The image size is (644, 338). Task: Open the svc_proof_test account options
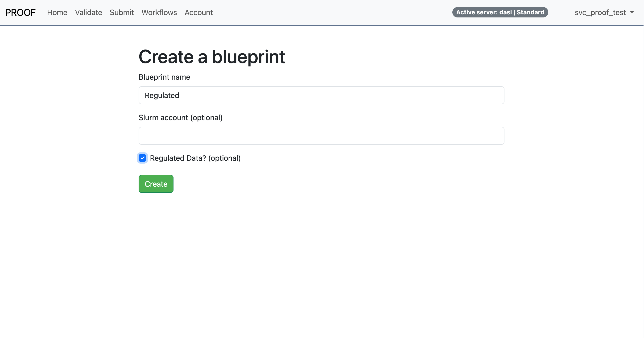(x=604, y=12)
